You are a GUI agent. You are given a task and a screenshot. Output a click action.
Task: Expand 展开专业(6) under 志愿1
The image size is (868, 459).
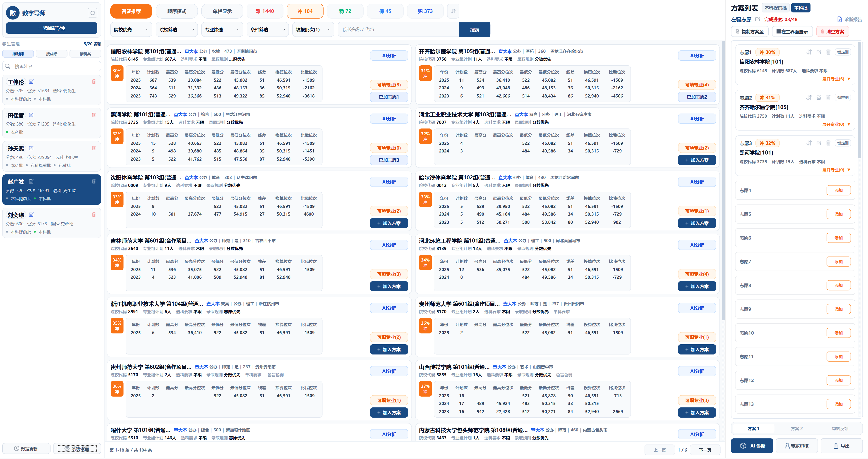coord(836,79)
